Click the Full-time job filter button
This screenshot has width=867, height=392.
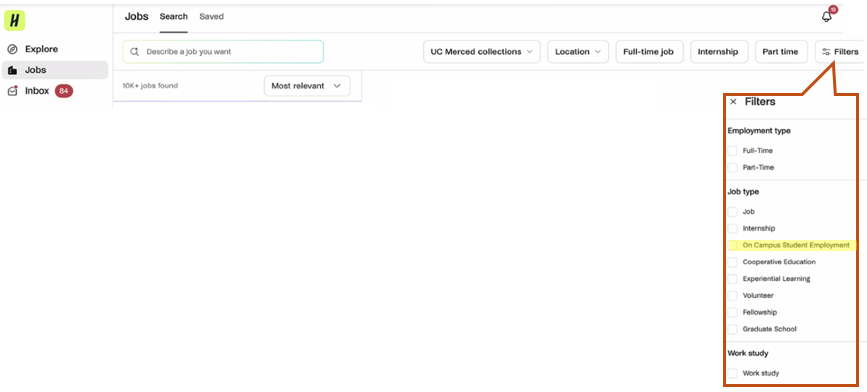point(649,52)
